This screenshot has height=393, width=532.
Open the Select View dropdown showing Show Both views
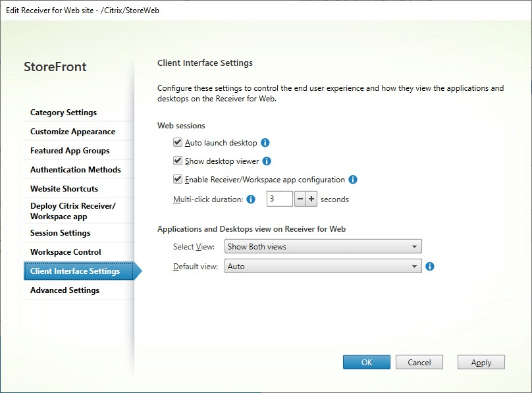pyautogui.click(x=322, y=246)
